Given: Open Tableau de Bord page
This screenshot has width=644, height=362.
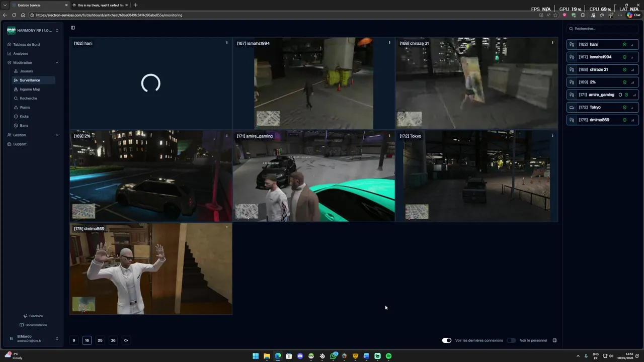Looking at the screenshot, I should point(27,44).
